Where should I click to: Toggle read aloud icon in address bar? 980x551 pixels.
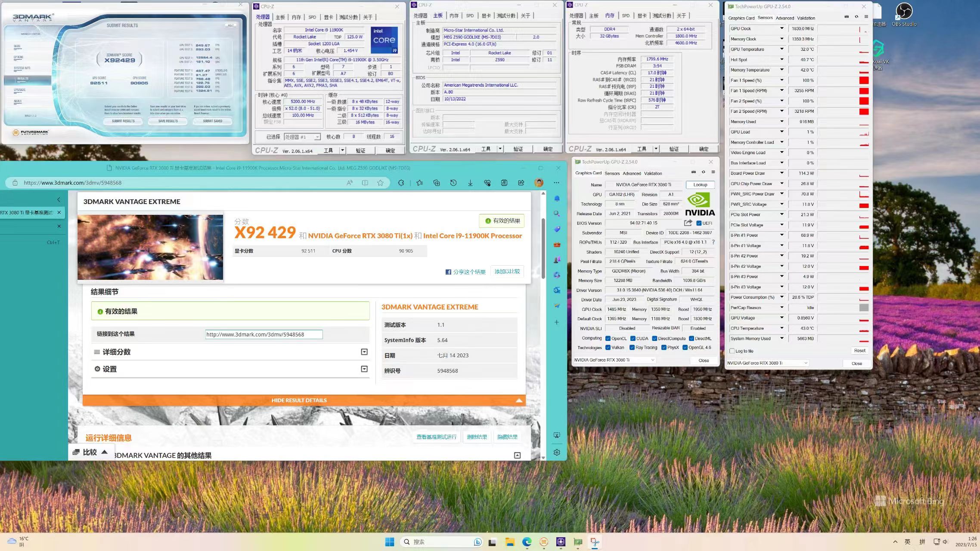[350, 183]
